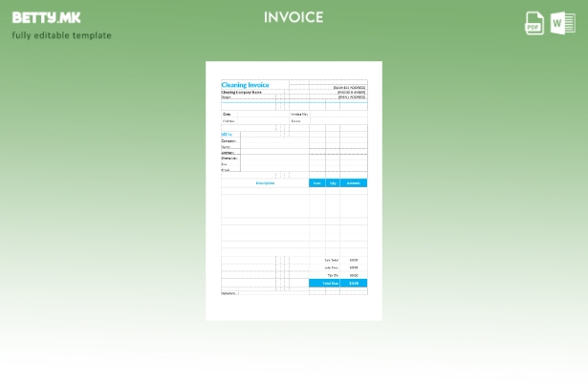Image resolution: width=588 pixels, height=382 pixels.
Task: Click the Date field on invoice
Action: [x=228, y=114]
